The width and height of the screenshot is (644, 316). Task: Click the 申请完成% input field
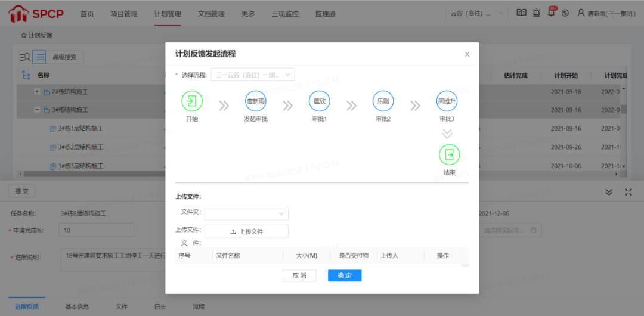click(96, 230)
